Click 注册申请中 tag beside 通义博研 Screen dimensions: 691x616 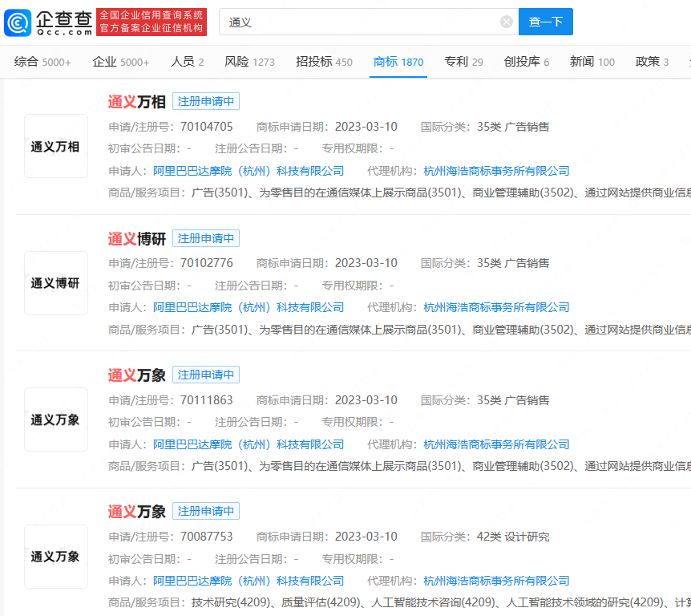coord(206,238)
